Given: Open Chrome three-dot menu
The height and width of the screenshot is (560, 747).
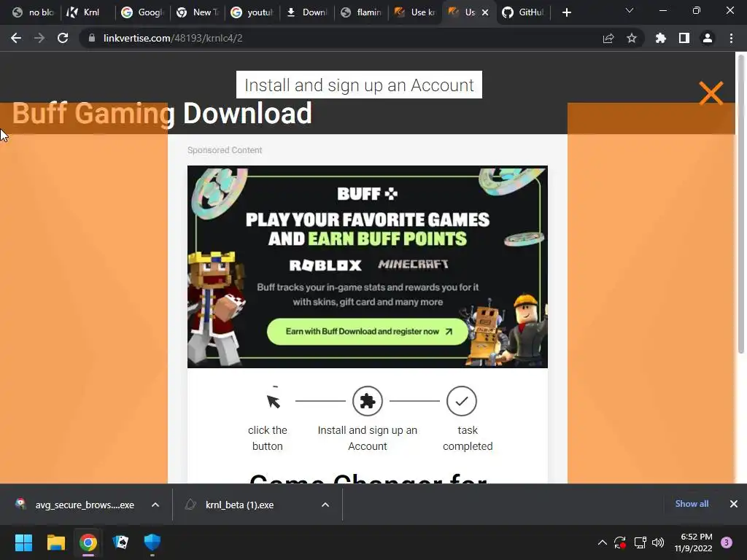Looking at the screenshot, I should 731,38.
